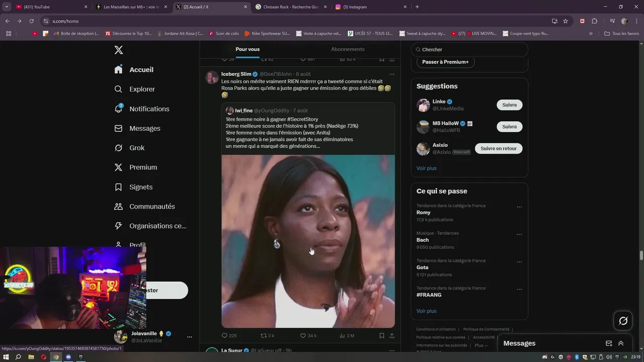Open Communautés in the sidebar
Screen dimensions: 644x362
144,206
